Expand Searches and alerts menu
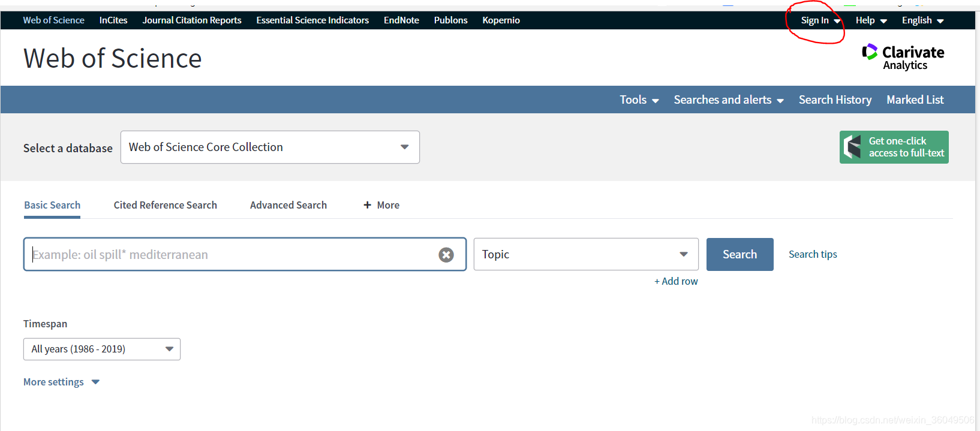 click(729, 100)
